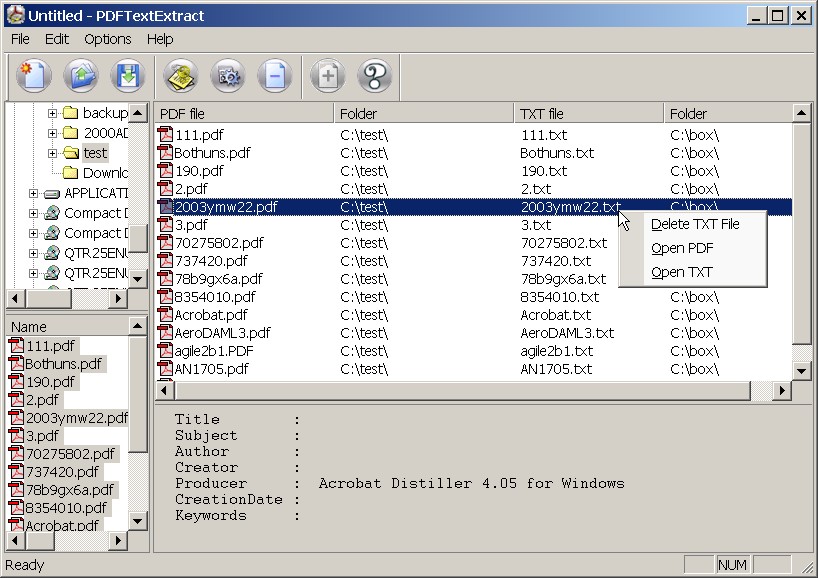Image resolution: width=818 pixels, height=578 pixels.
Task: Click the Save toolbar icon with floppy disk
Action: coord(128,76)
